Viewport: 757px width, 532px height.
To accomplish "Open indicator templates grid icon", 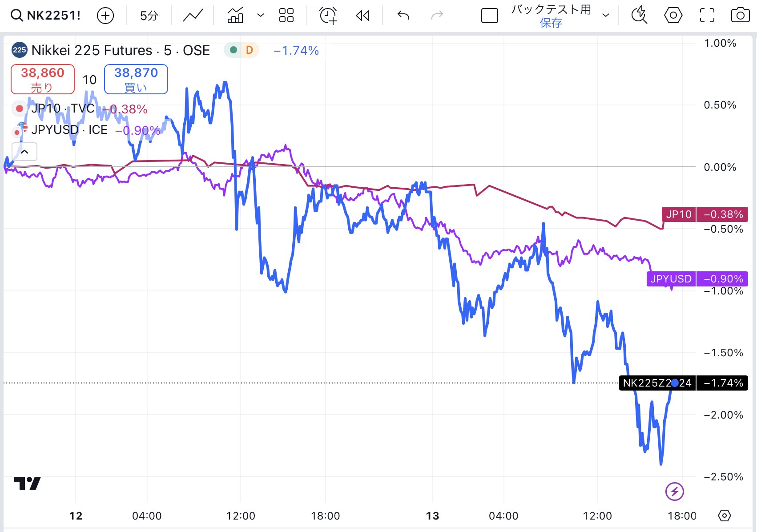I will (286, 16).
